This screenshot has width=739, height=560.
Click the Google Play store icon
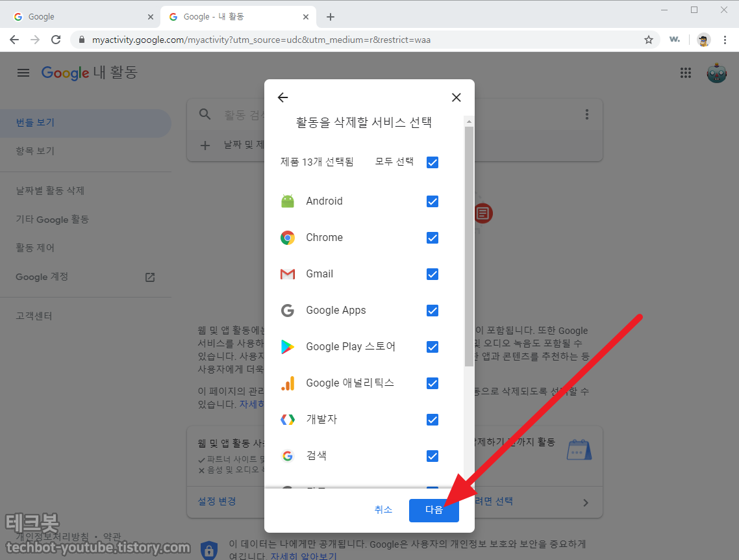[x=288, y=346]
